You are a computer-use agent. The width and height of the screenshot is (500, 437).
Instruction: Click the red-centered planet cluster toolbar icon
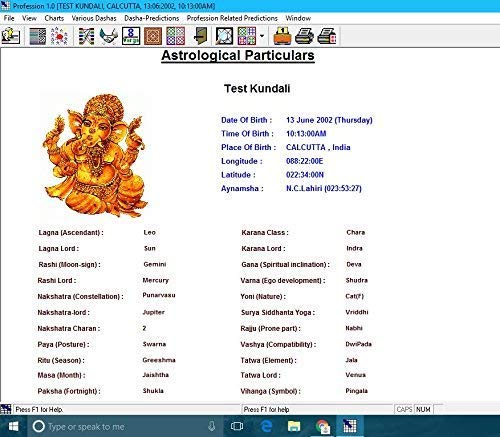pyautogui.click(x=59, y=36)
